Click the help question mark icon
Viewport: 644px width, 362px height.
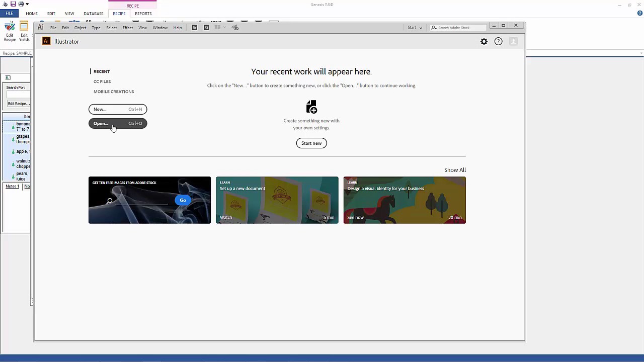pyautogui.click(x=498, y=42)
